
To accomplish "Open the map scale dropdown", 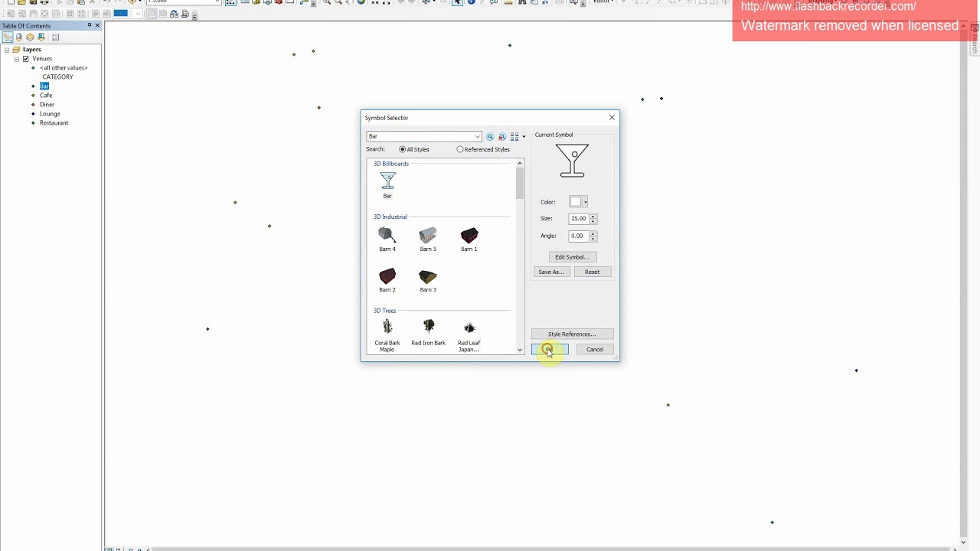I will click(x=217, y=2).
